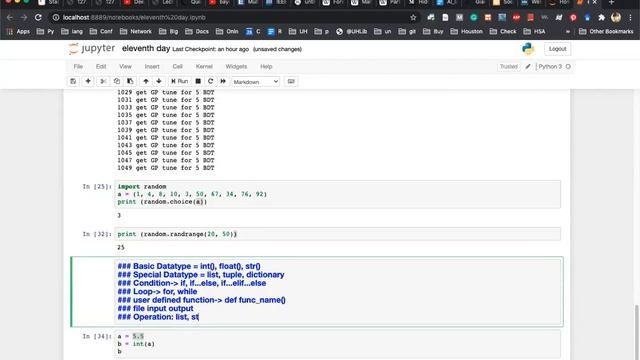Move selected cell down with the arrow icon
This screenshot has width=640, height=360.
tap(159, 81)
